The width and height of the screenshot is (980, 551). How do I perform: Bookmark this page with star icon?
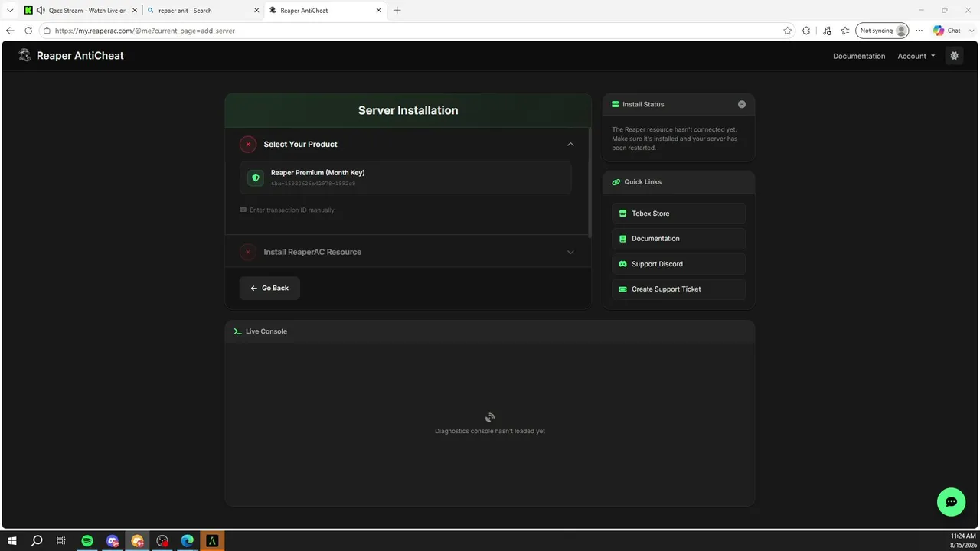787,31
